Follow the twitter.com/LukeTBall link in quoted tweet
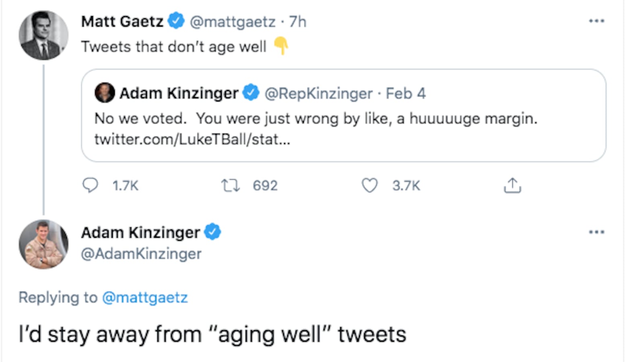This screenshot has width=644, height=362. [192, 140]
